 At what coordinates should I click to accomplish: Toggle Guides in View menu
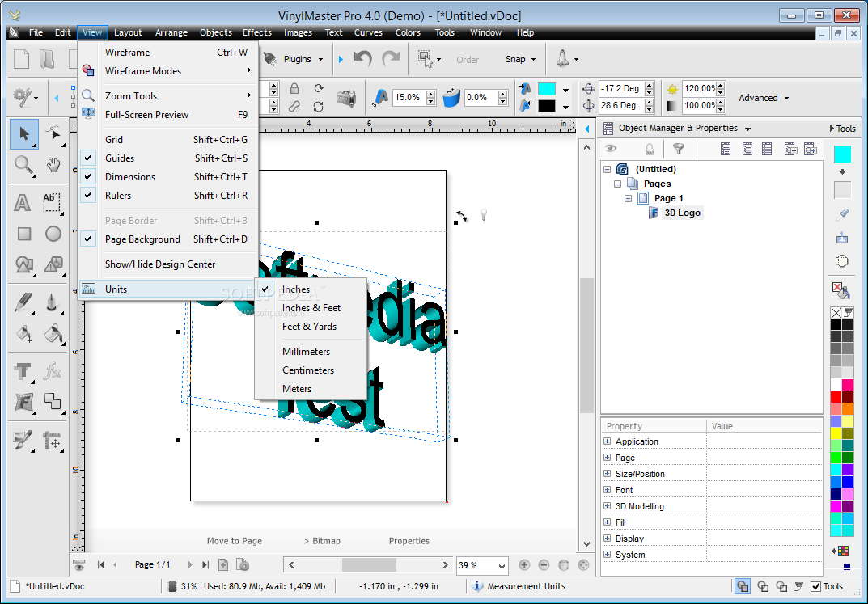coord(167,158)
